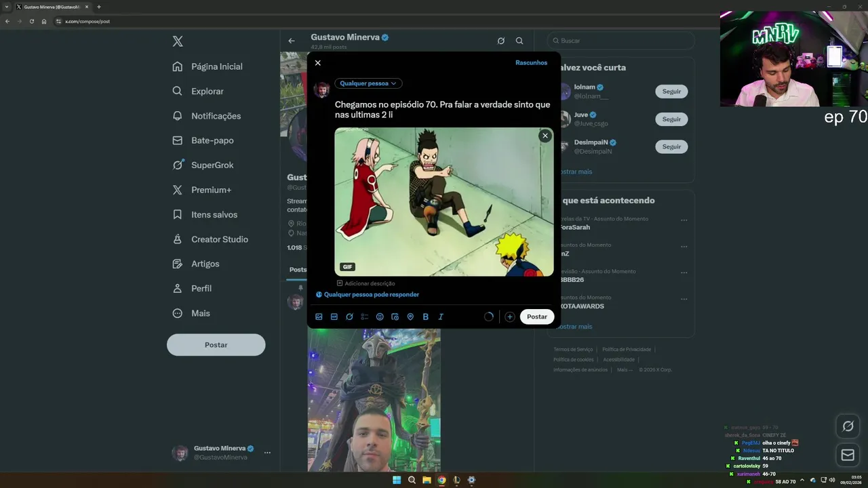Open File Explorer from the taskbar
The image size is (868, 488).
click(x=427, y=480)
